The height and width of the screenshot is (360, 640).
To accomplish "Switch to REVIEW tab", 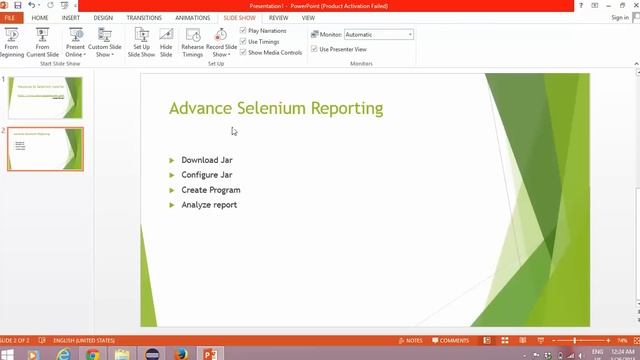I will tap(278, 18).
